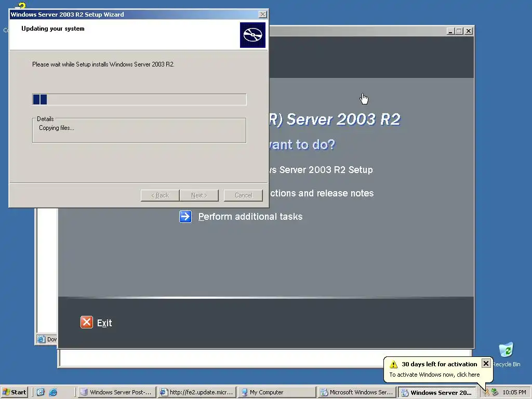Click the Cancel button in Setup Wizard
The width and height of the screenshot is (532, 399).
(x=243, y=195)
